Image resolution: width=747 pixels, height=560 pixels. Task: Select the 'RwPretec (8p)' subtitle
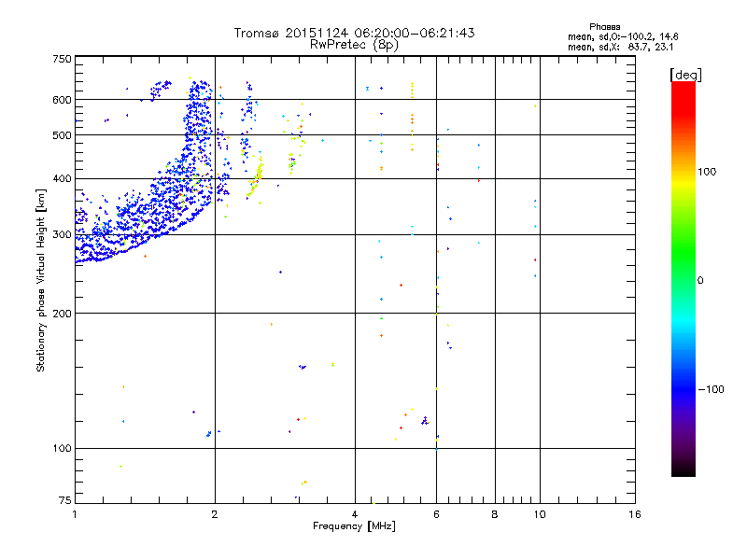click(354, 45)
